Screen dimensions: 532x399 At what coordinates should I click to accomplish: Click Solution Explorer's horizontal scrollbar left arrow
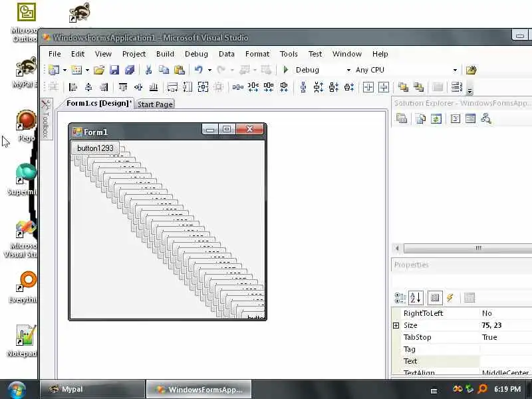(397, 248)
